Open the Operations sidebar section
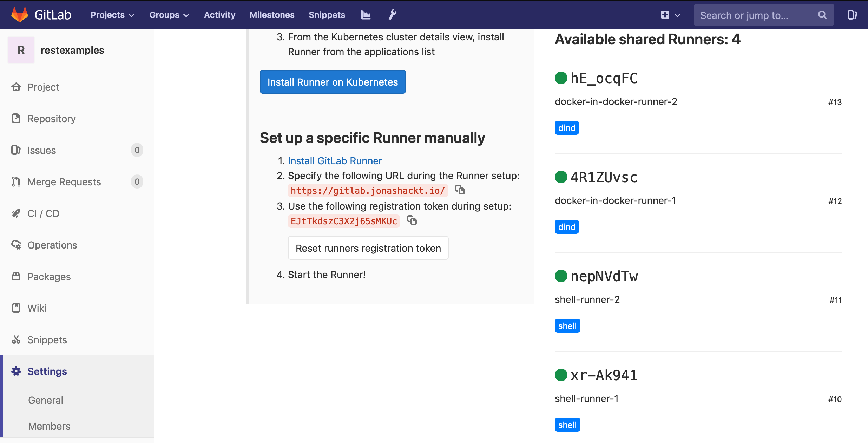The width and height of the screenshot is (868, 443). click(52, 245)
